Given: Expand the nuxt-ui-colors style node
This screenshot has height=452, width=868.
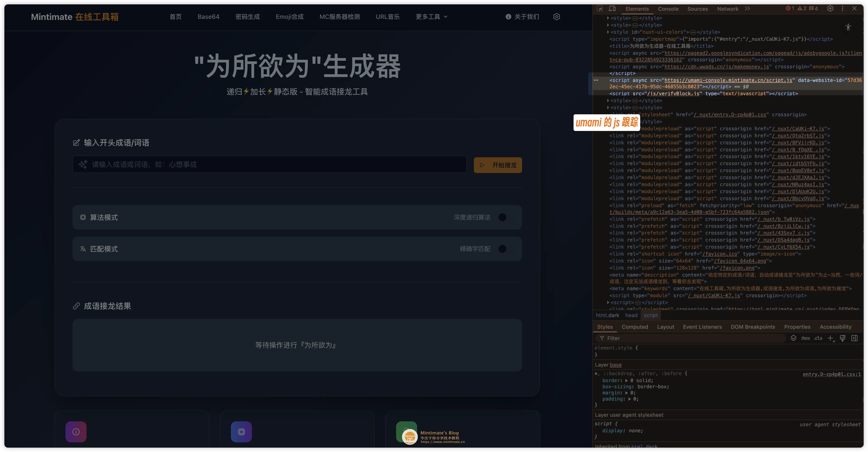Looking at the screenshot, I should 608,32.
